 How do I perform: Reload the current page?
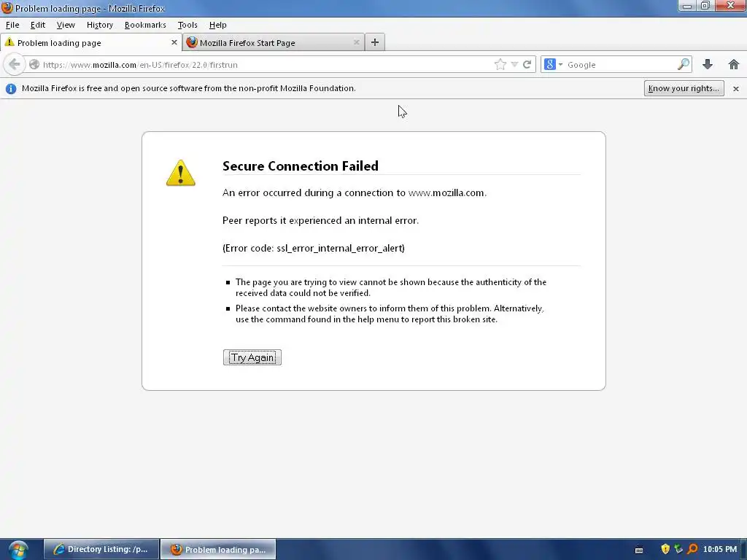point(527,64)
